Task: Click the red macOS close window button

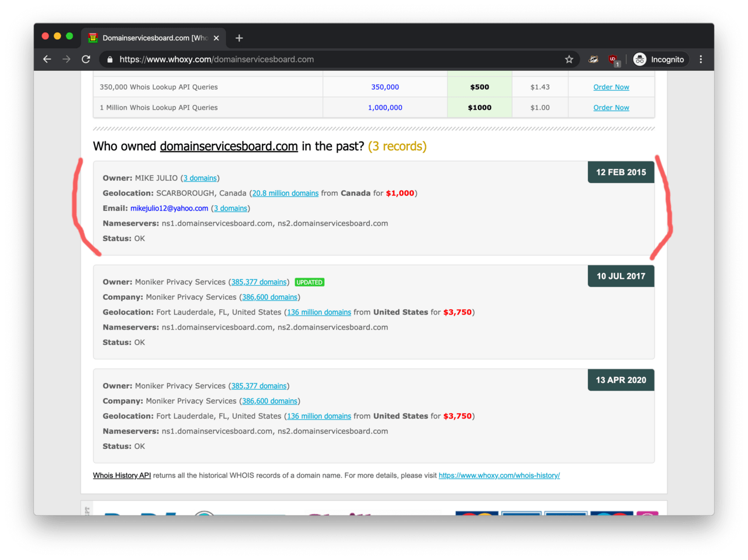Action: pos(45,36)
